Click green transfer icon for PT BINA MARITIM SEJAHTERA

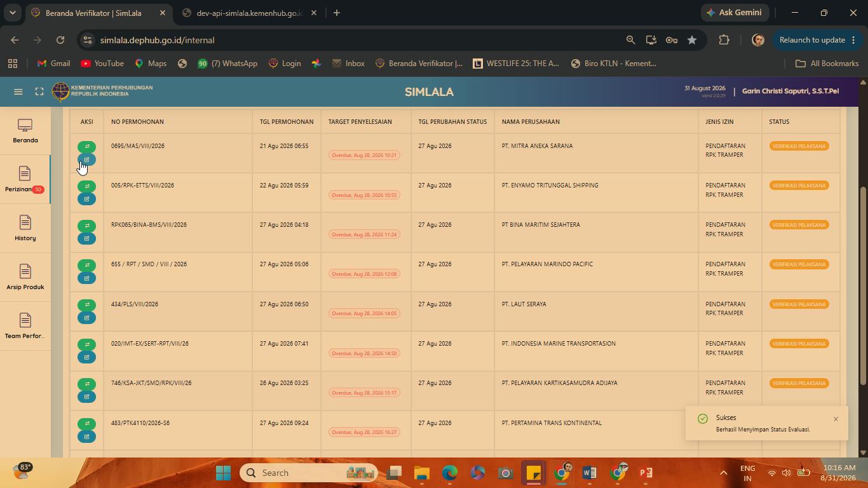[x=87, y=226]
